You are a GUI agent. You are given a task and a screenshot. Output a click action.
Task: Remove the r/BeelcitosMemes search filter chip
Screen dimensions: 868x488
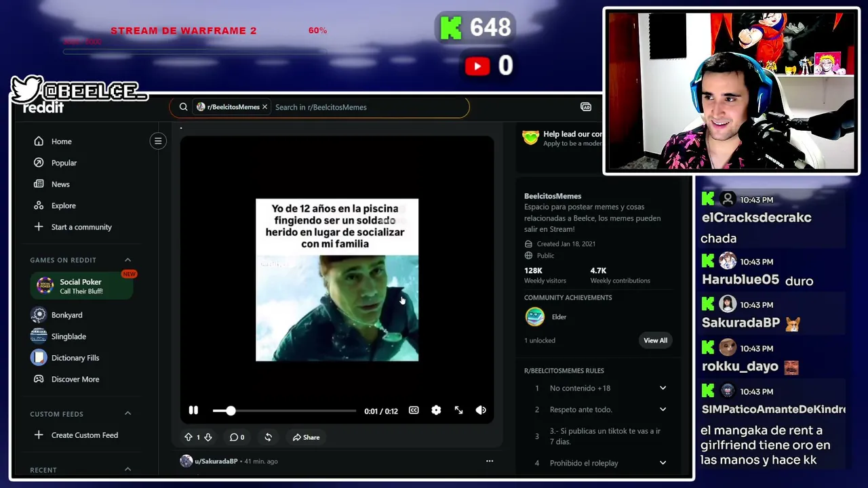click(x=264, y=107)
